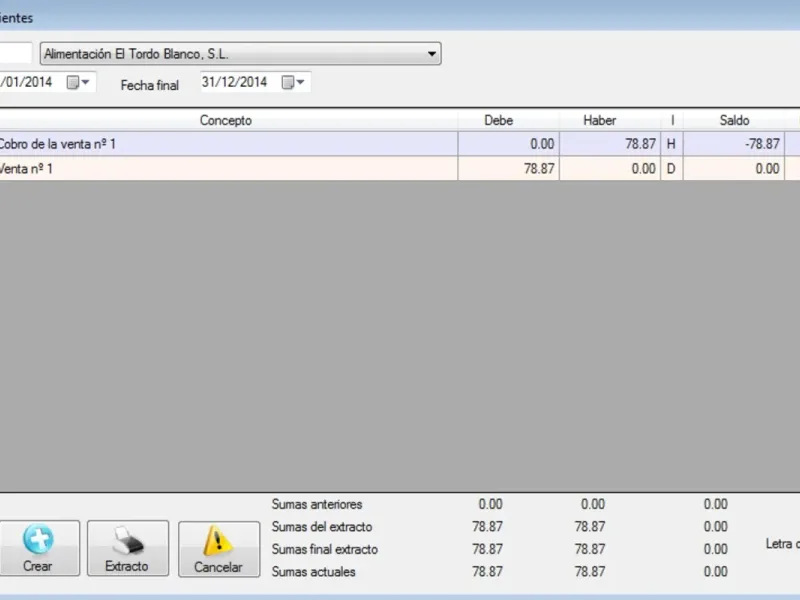
Task: Click the Saldo column header
Action: [734, 120]
